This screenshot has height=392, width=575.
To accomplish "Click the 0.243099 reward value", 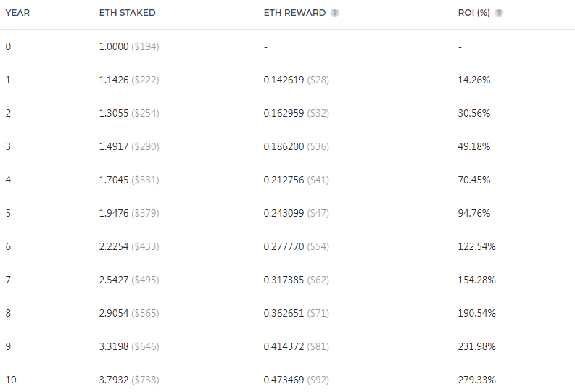I will tap(284, 213).
